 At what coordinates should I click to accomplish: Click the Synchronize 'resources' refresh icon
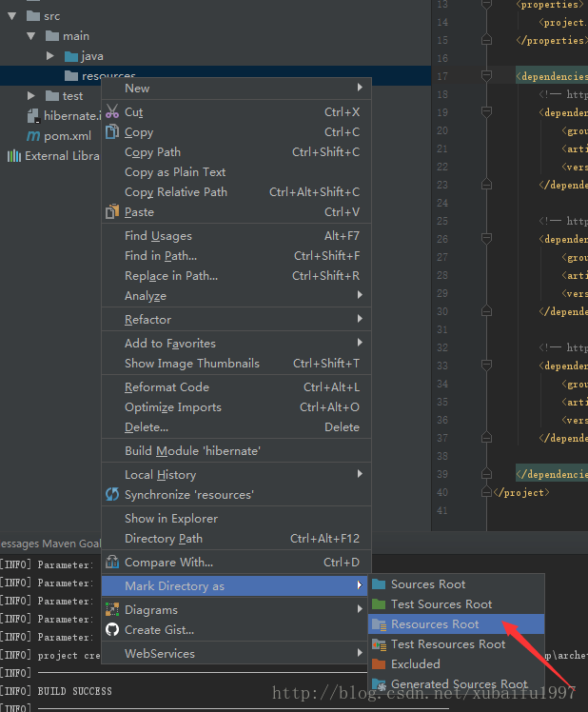tap(112, 495)
